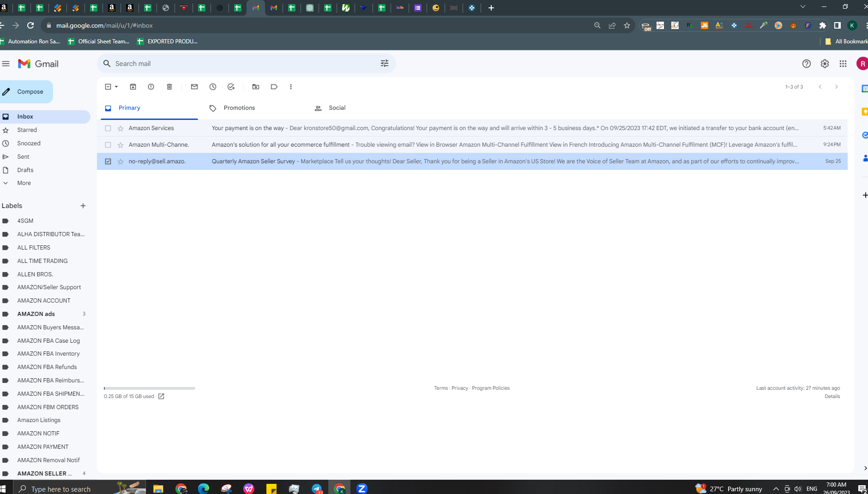
Task: Snooze the selected email
Action: tap(213, 87)
